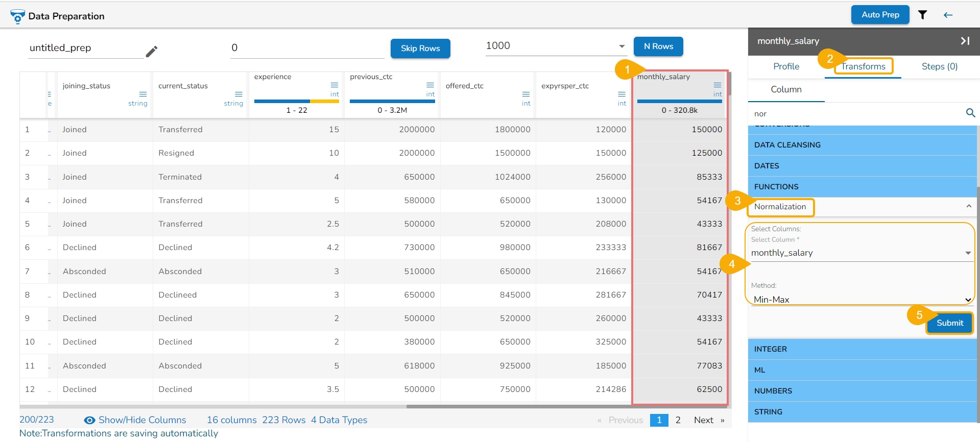
Task: Open the previous_ctc column menu icon
Action: click(x=430, y=85)
